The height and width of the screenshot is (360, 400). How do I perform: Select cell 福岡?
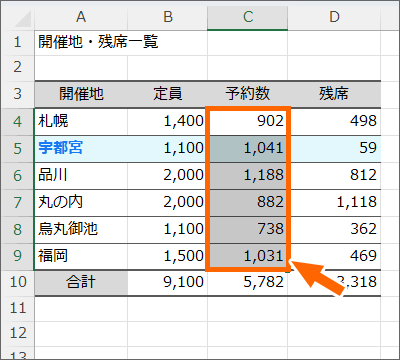[81, 256]
